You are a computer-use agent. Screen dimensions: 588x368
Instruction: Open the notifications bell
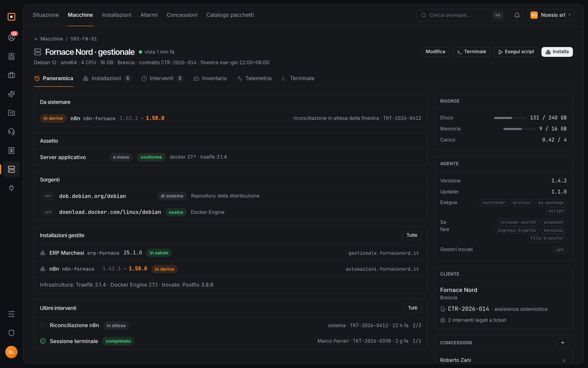point(517,15)
